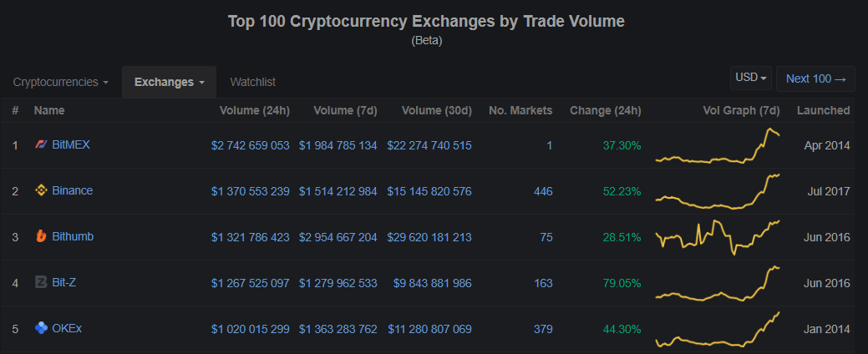Open the Cryptocurrencies dropdown menu
The width and height of the screenshot is (868, 354).
click(61, 82)
